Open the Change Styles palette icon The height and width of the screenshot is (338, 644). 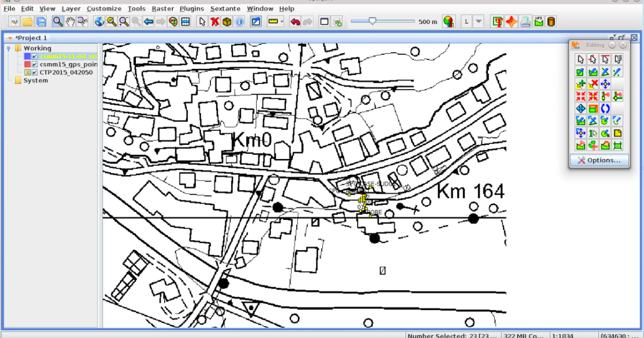pyautogui.click(x=173, y=21)
